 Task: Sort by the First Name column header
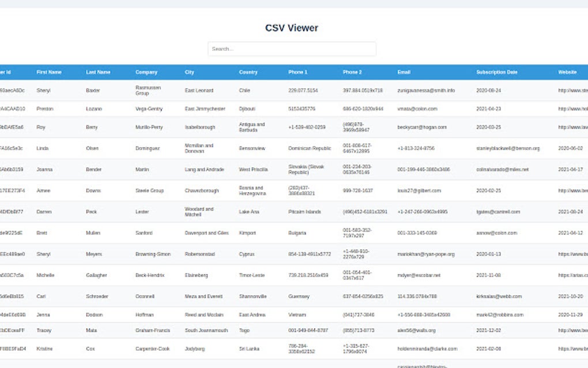[x=50, y=72]
